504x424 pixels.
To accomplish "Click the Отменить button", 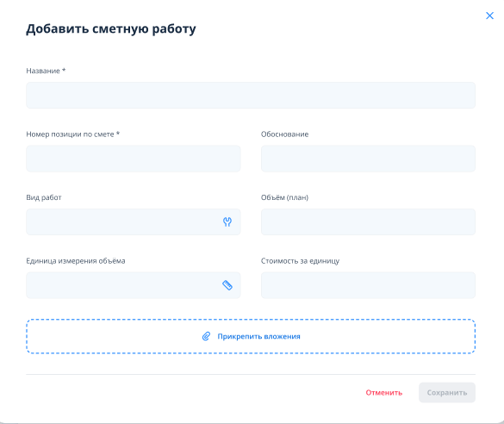I will [x=384, y=392].
